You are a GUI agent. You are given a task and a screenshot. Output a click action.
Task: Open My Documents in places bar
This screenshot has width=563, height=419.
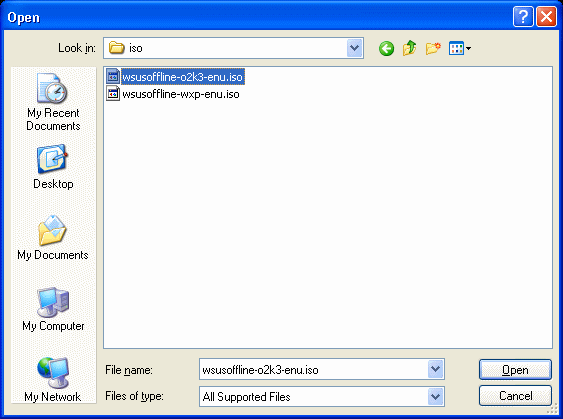(x=53, y=238)
